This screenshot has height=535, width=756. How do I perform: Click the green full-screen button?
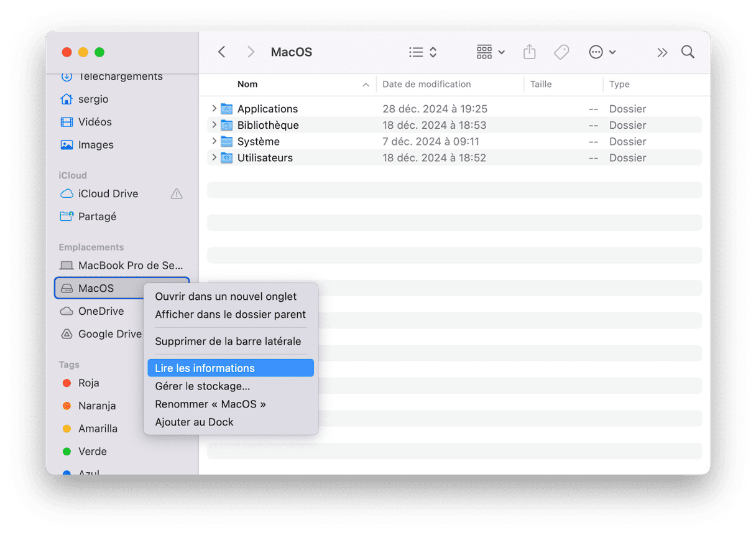pos(99,52)
